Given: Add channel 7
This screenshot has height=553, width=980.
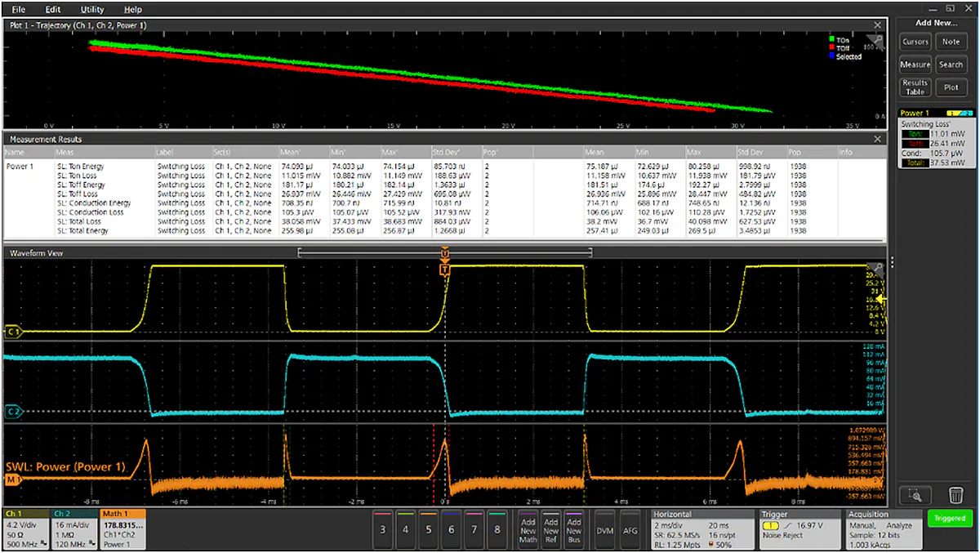Looking at the screenshot, I should (x=474, y=529).
